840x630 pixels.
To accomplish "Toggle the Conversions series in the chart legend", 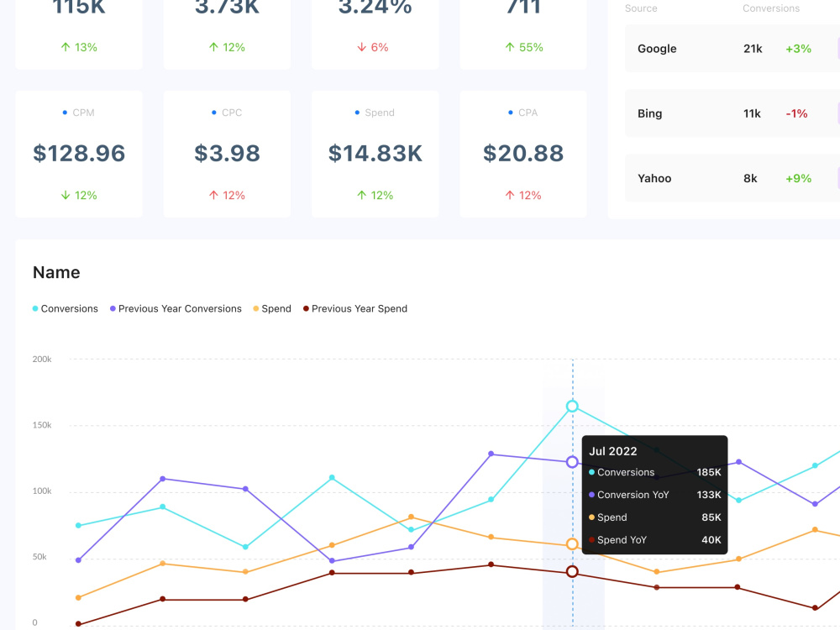I will point(66,308).
